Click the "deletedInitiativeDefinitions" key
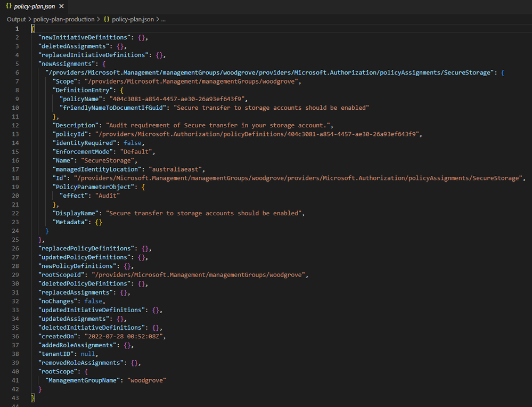This screenshot has height=407, width=532. pos(92,328)
